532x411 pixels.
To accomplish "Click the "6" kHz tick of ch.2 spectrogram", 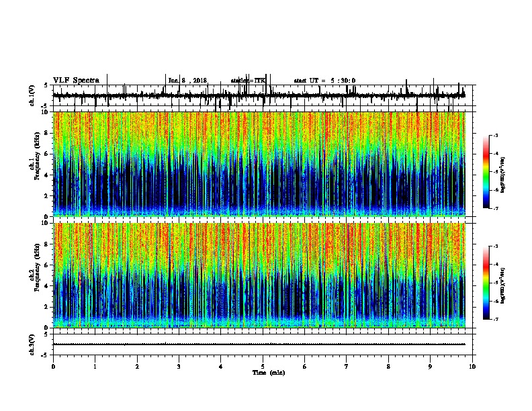I will 47,265.
